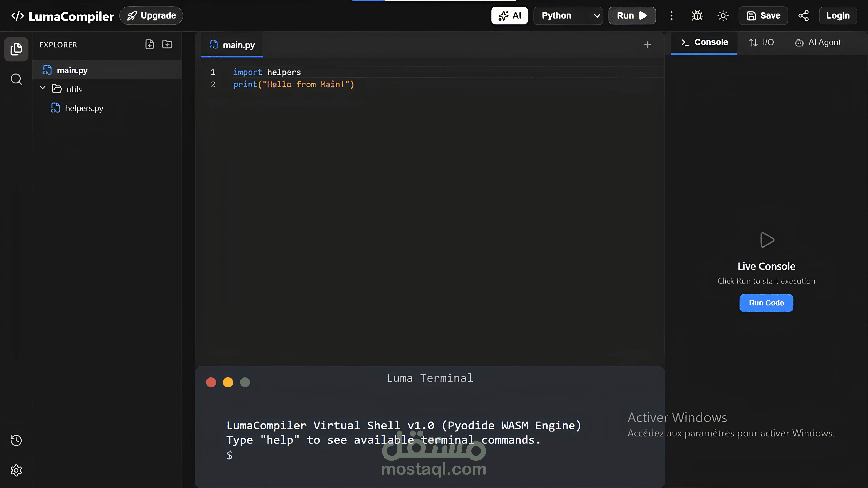Open the Explorer files sidebar icon
Image resolution: width=868 pixels, height=488 pixels.
coord(16,49)
